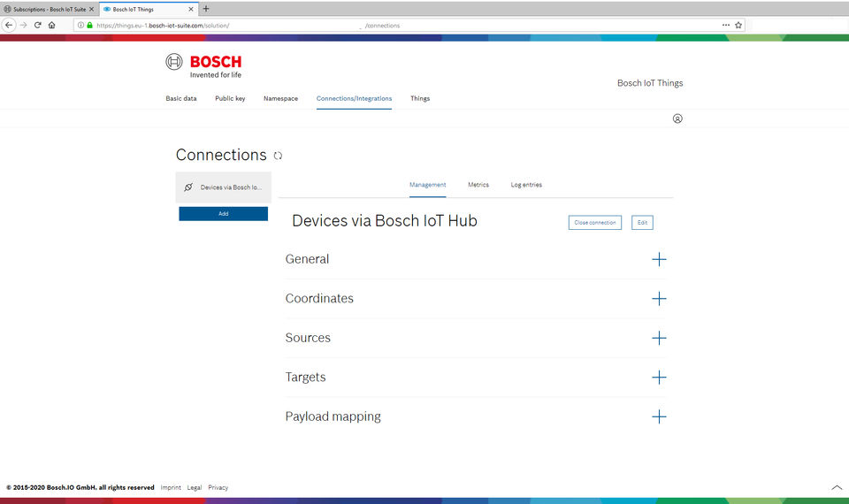Open the Privacy footer link

[218, 487]
